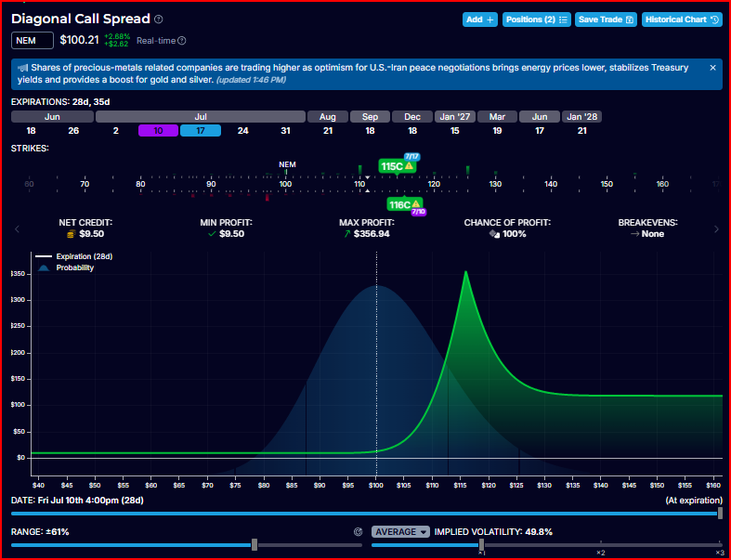Click the previous stats arrow beside Net Credit
The height and width of the screenshot is (560, 731).
18,229
